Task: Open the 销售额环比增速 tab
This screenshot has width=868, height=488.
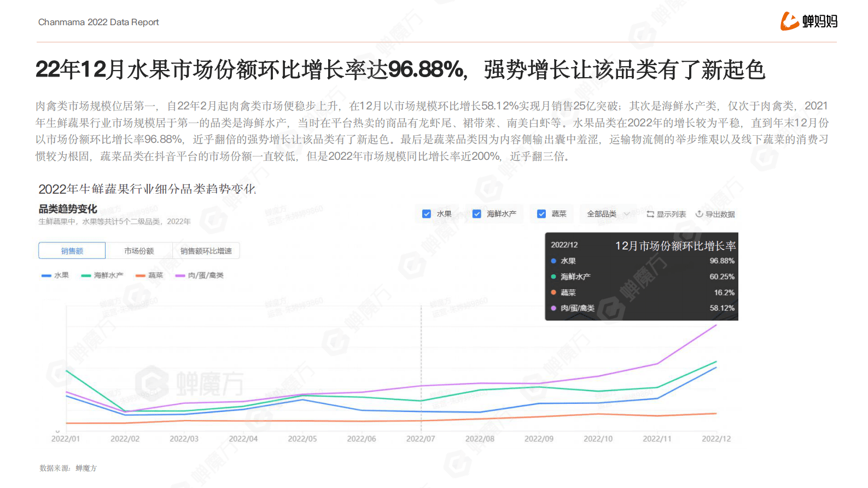Action: pyautogui.click(x=206, y=251)
